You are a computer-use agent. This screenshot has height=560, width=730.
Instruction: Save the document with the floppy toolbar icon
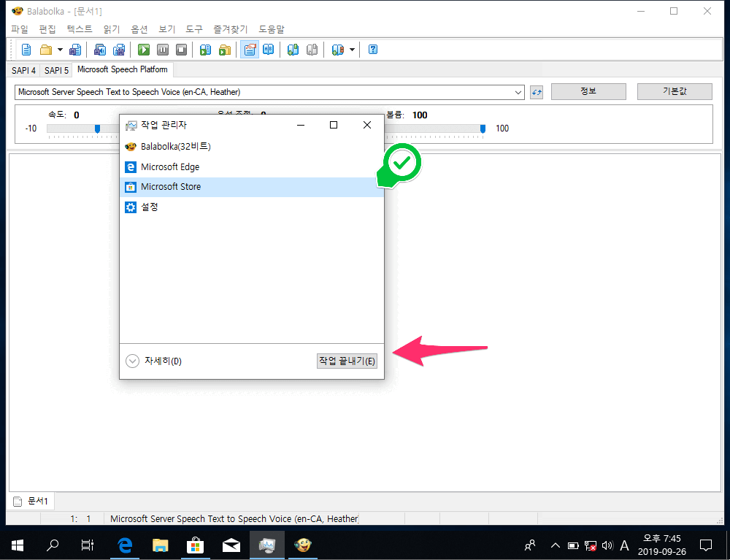click(x=75, y=50)
